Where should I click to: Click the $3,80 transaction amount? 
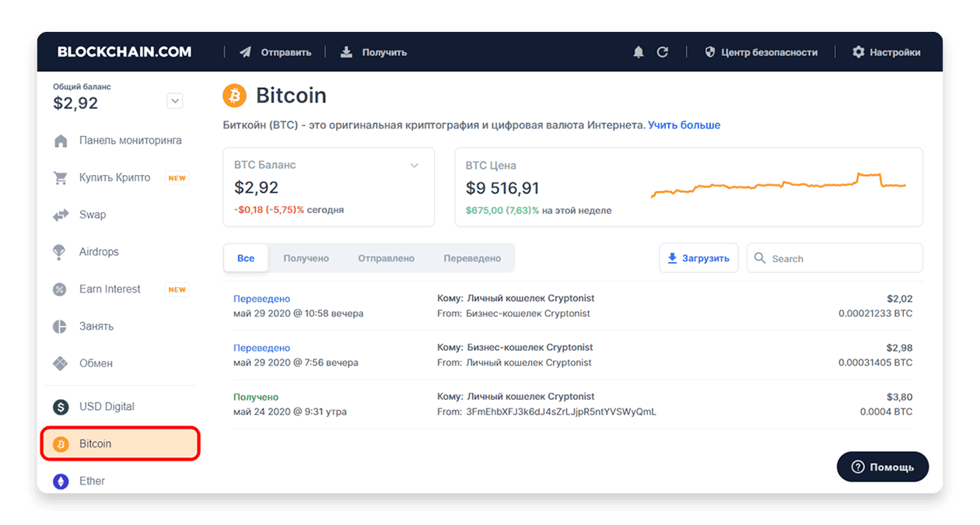coord(900,397)
